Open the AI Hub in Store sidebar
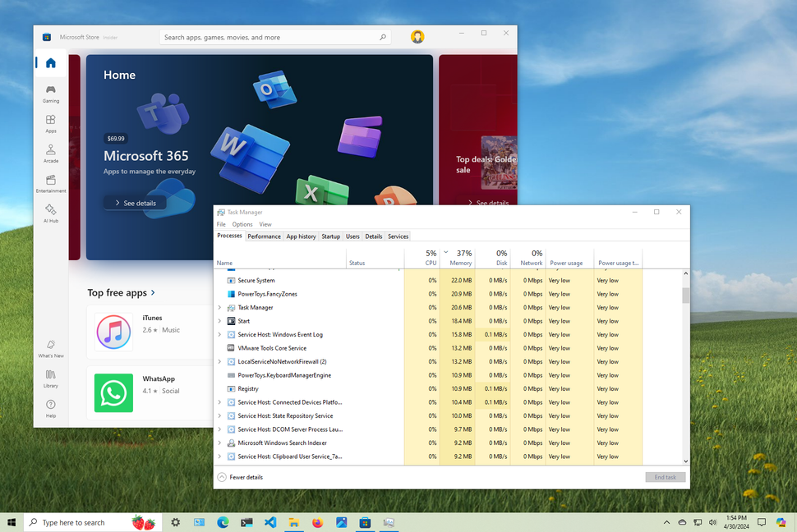The width and height of the screenshot is (797, 532). [50, 214]
